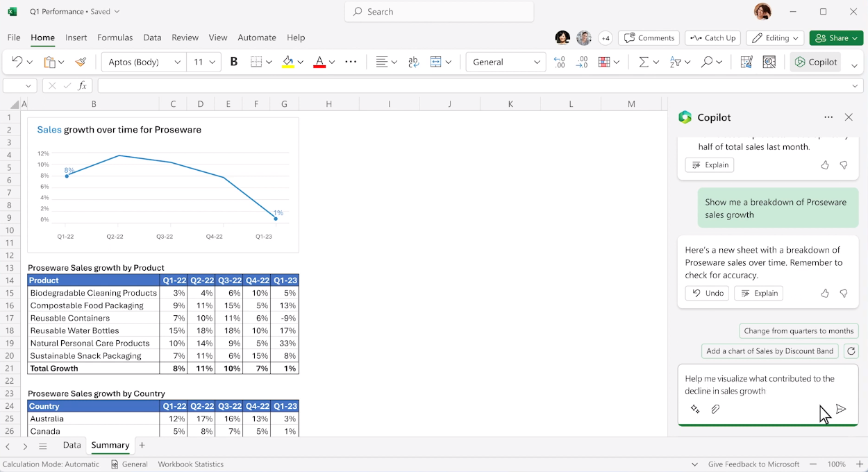The image size is (868, 472).
Task: Click Undo in Copilot response
Action: click(x=707, y=294)
